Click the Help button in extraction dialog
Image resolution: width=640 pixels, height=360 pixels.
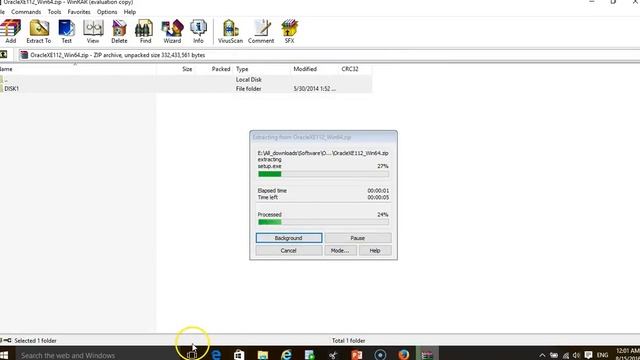coord(375,251)
